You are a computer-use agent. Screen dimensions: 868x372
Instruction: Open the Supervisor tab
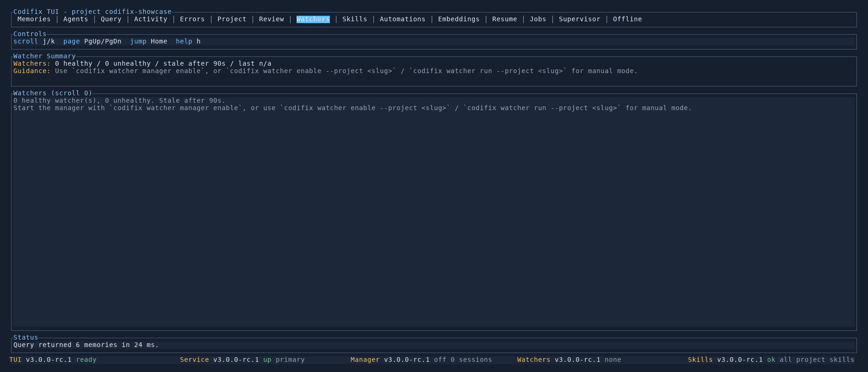pos(580,19)
